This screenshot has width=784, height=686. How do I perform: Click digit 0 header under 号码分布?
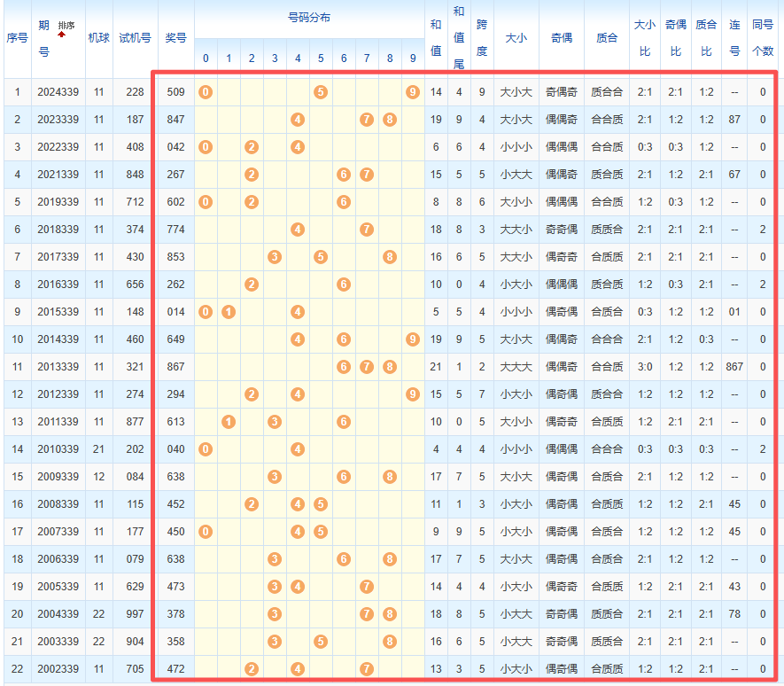pos(206,58)
